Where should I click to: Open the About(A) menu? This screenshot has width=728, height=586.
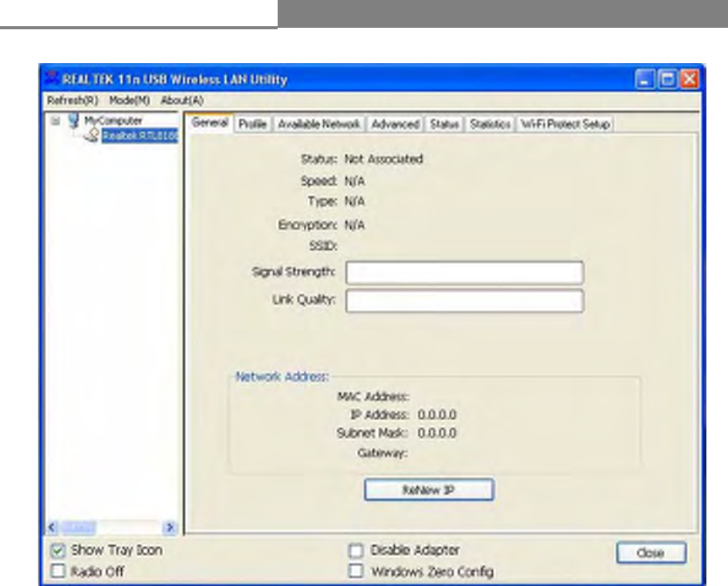pyautogui.click(x=182, y=100)
